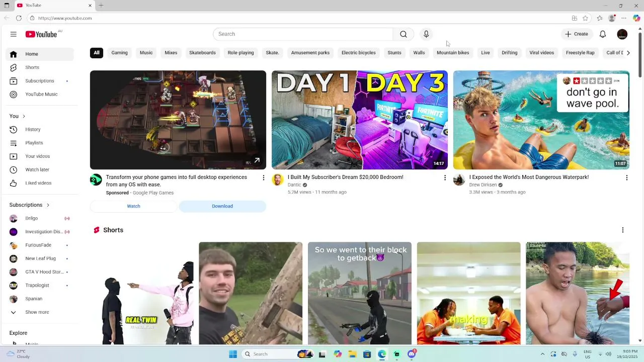Screen dimensions: 644x362
Task: Click the Watch button on ad
Action: click(x=133, y=206)
